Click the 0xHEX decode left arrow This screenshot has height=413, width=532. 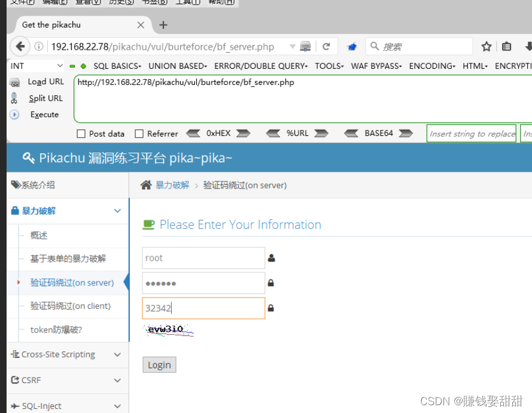pyautogui.click(x=193, y=133)
